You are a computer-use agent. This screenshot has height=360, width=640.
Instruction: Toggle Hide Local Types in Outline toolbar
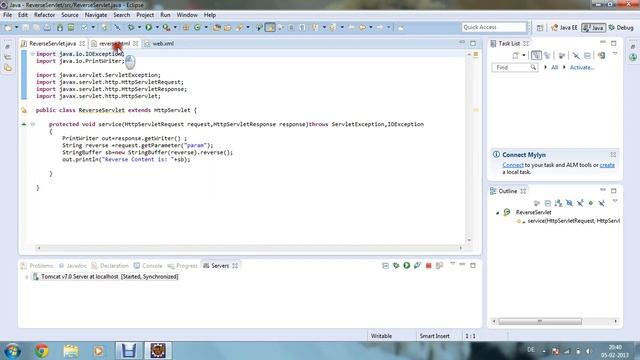pyautogui.click(x=602, y=203)
